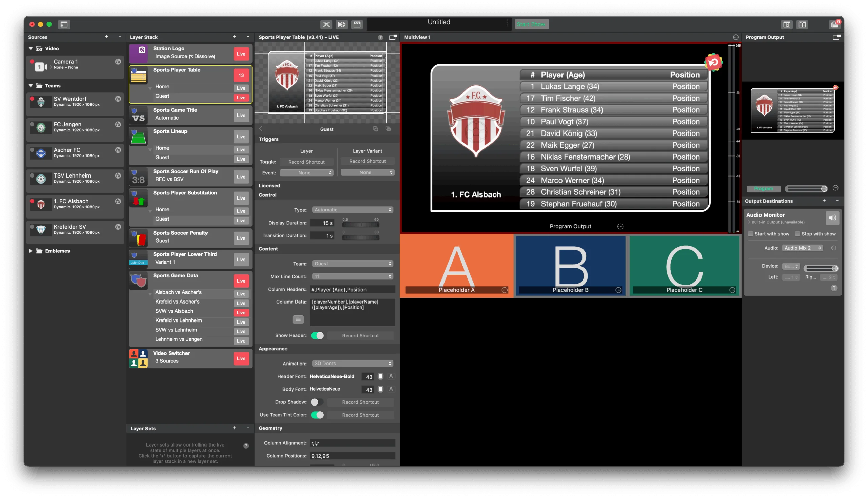Toggle Sports Game Title Live button
The height and width of the screenshot is (498, 868).
(241, 115)
